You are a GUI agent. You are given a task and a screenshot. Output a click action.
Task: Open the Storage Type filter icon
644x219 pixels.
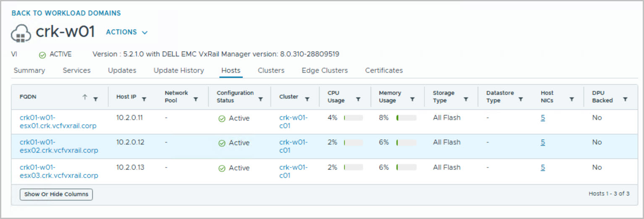pyautogui.click(x=466, y=99)
